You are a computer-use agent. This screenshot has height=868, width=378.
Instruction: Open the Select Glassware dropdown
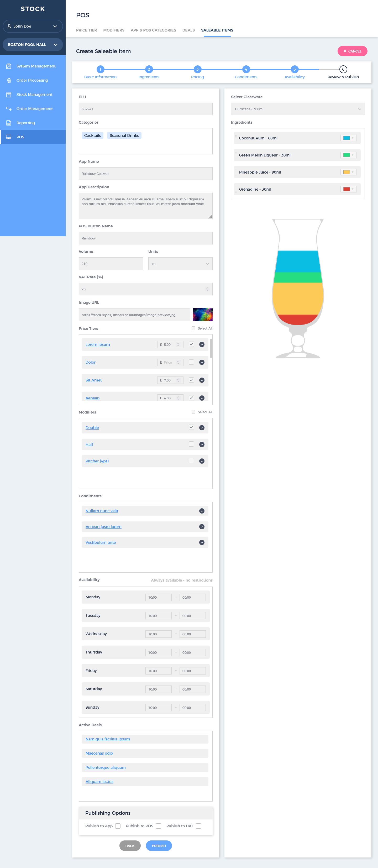[x=297, y=109]
